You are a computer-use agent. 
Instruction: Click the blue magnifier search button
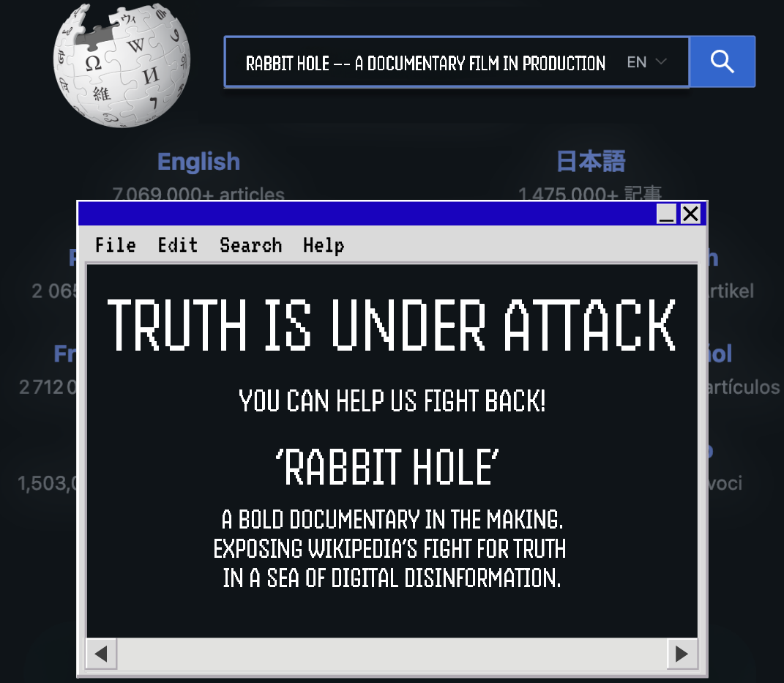click(723, 61)
